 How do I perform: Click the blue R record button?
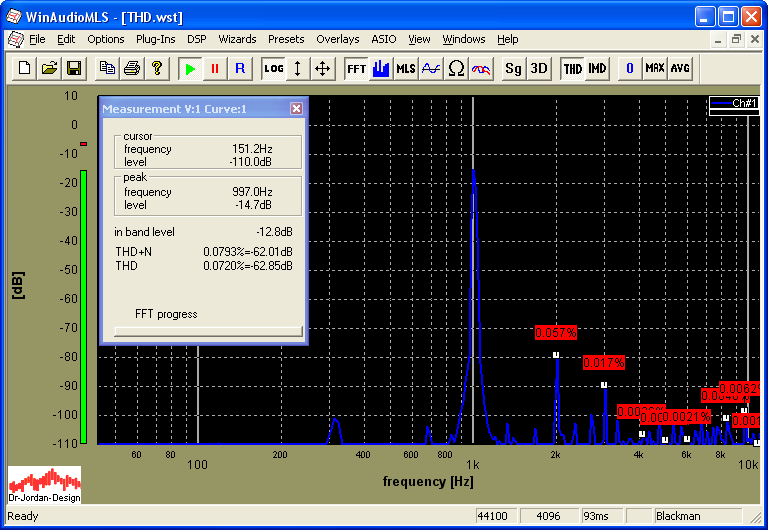[x=239, y=68]
